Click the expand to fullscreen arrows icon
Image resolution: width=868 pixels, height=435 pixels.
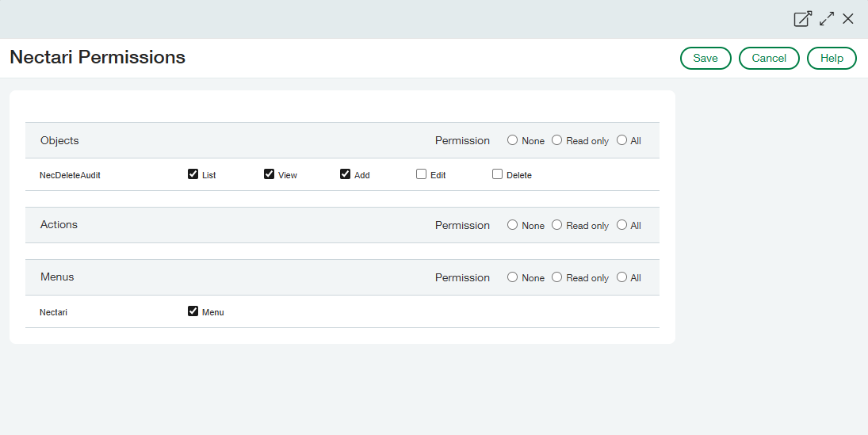point(827,19)
